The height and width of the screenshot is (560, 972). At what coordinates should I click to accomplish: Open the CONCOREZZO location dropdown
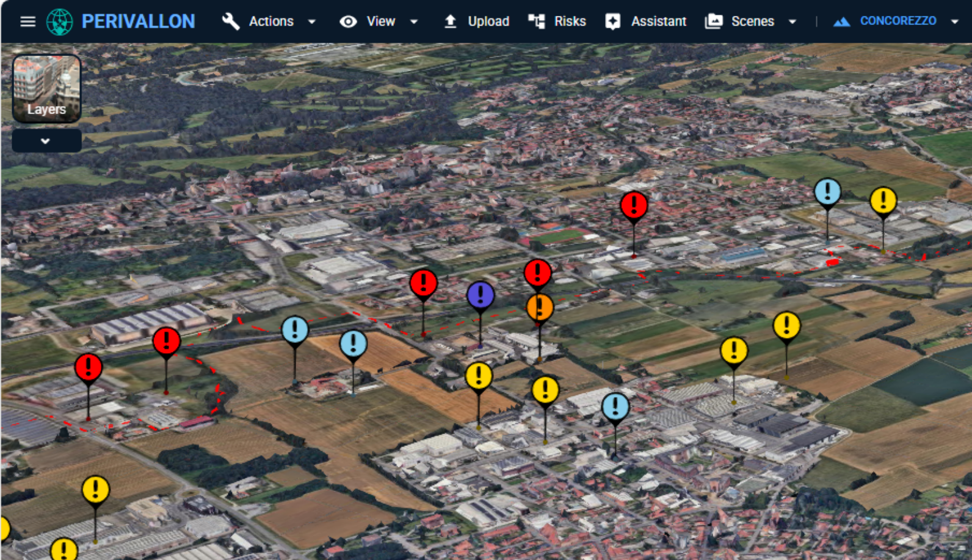point(955,21)
